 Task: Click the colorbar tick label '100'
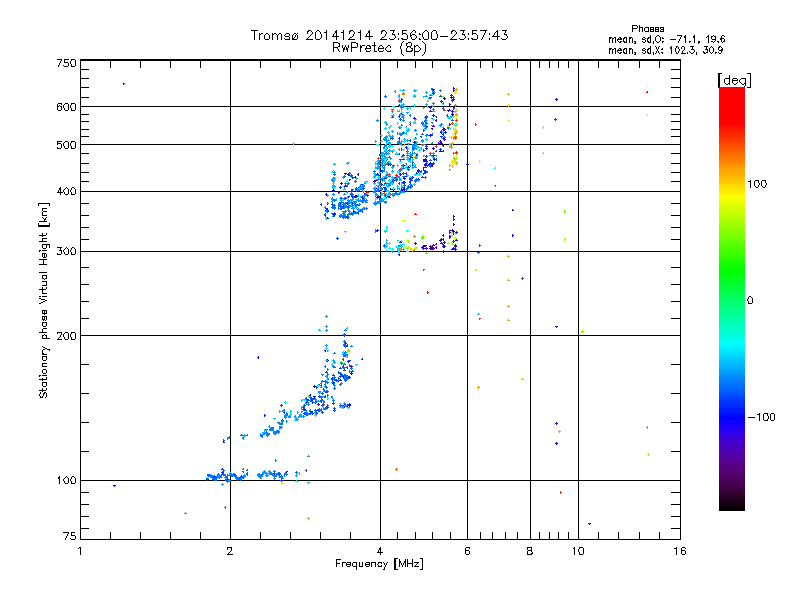click(x=757, y=184)
